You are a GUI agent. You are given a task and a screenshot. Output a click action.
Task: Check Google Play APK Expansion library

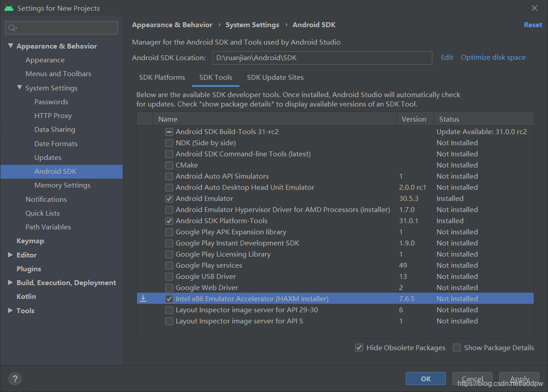pyautogui.click(x=169, y=232)
